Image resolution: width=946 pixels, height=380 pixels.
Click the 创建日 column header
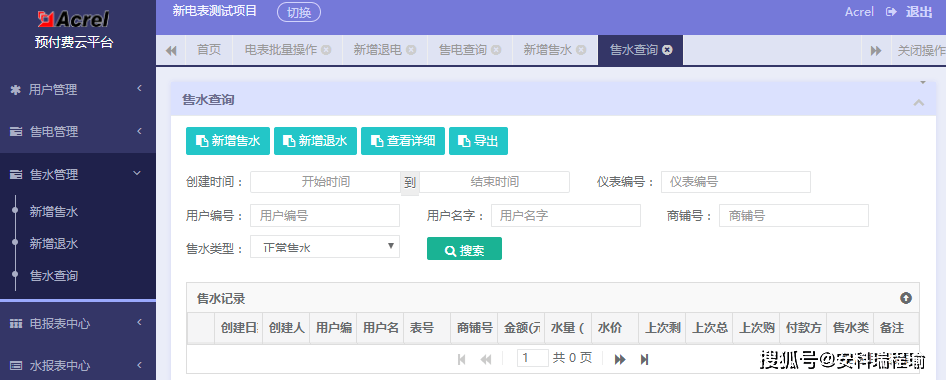point(238,328)
